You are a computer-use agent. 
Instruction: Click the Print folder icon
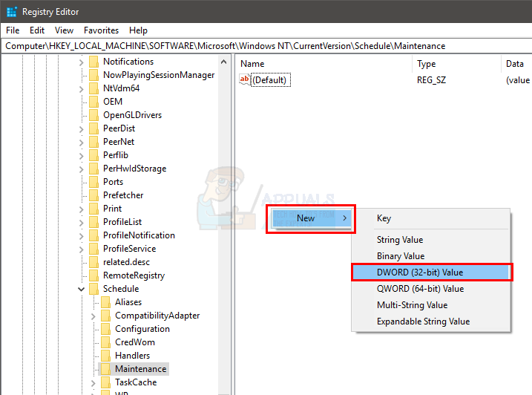[x=94, y=209]
